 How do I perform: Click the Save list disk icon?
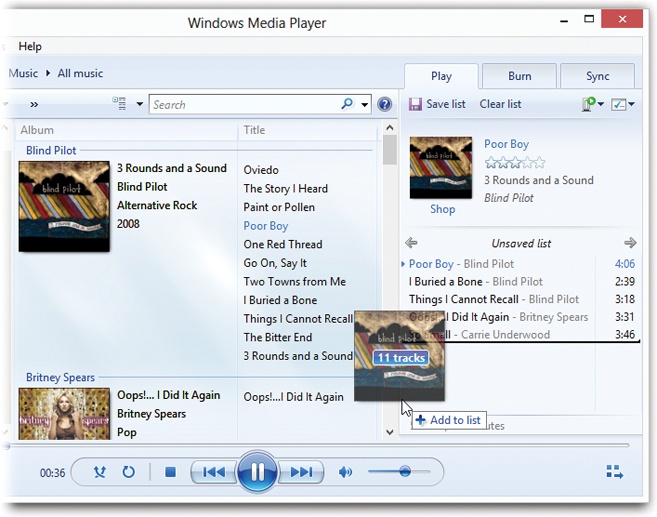(x=415, y=104)
